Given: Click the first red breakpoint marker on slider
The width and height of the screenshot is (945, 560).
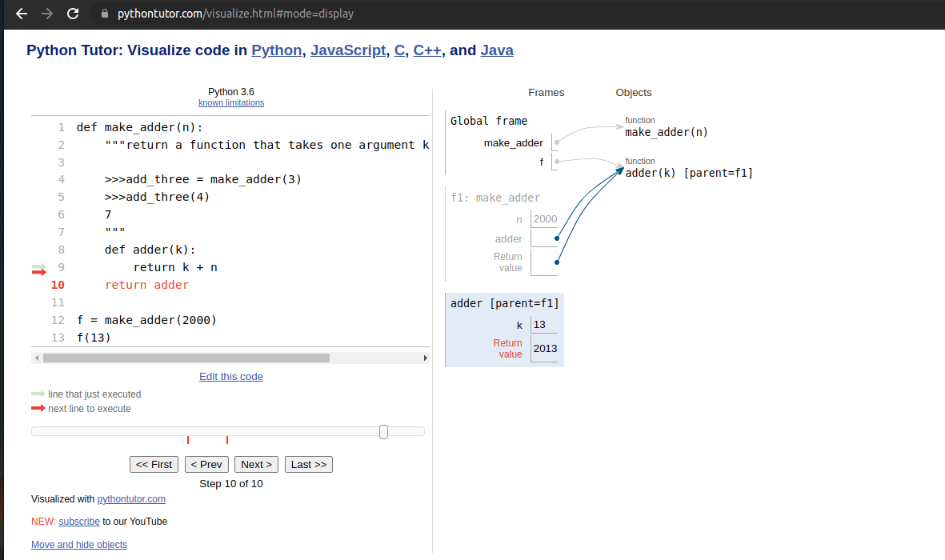Looking at the screenshot, I should tap(188, 440).
